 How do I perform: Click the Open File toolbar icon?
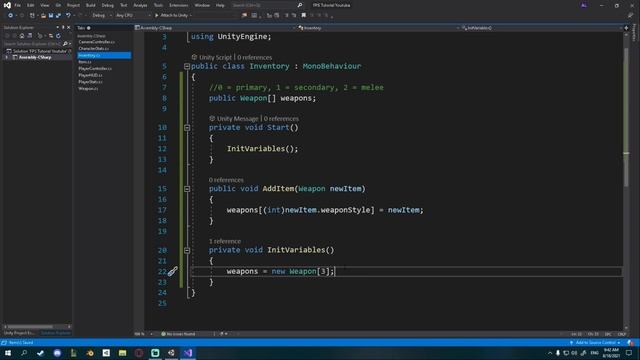tap(43, 16)
